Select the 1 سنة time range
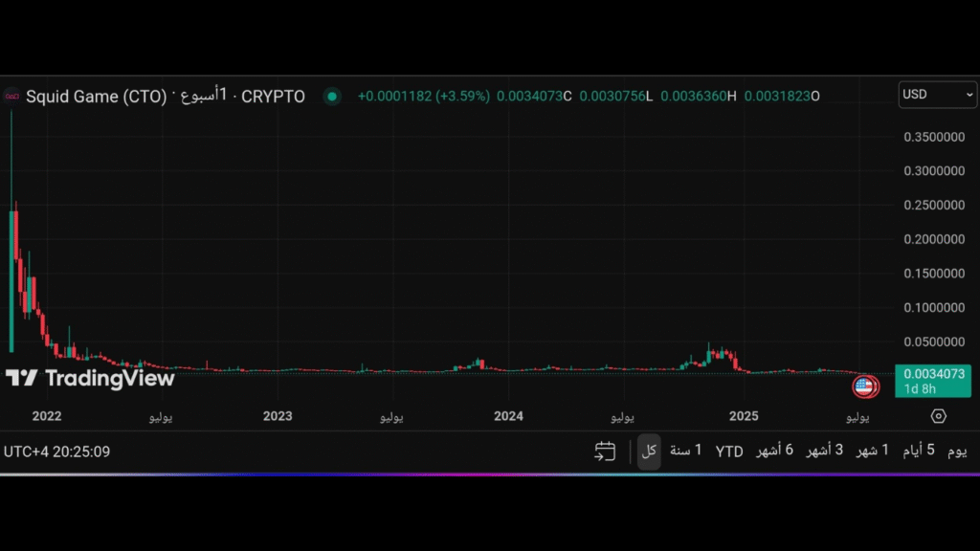 point(685,451)
